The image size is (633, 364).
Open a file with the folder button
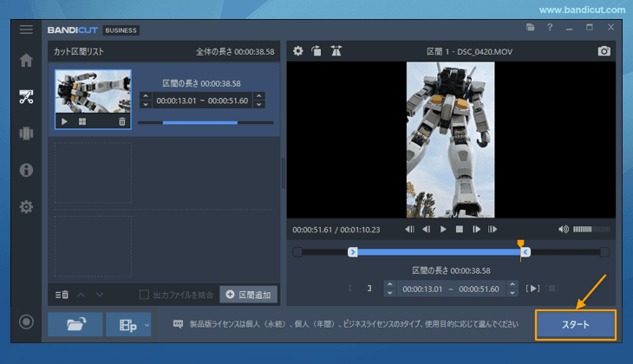75,324
